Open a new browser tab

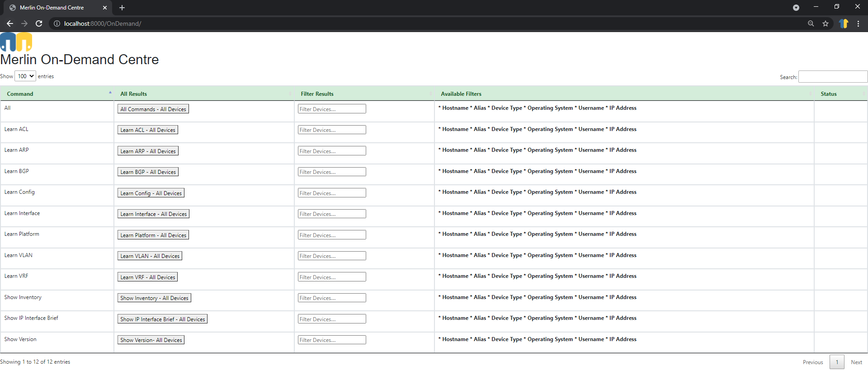pos(122,8)
